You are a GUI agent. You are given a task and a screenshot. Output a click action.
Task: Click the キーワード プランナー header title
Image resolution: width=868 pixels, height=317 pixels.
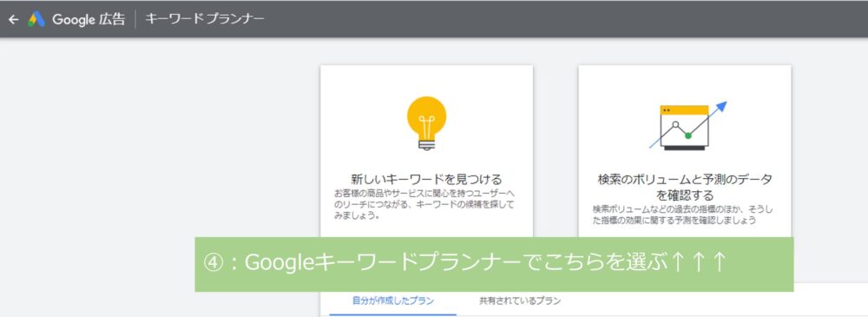click(205, 19)
